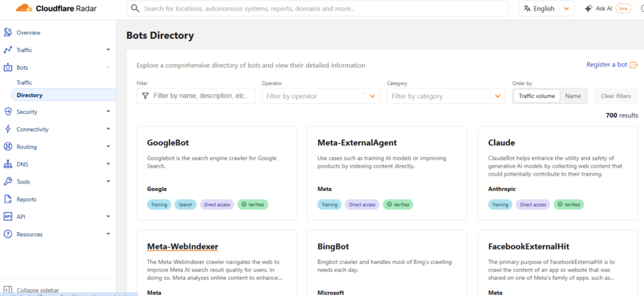644x296 pixels.
Task: Click the Filter by name input field
Action: 196,96
